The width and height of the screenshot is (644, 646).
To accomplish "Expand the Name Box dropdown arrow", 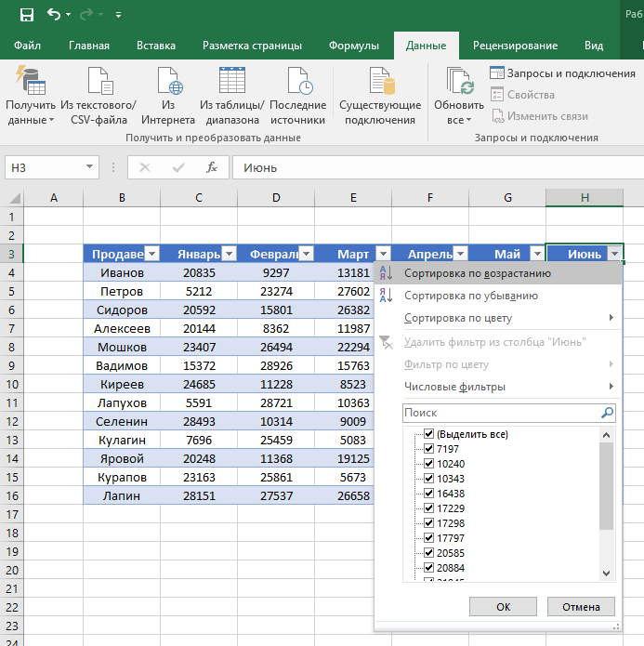I will pos(89,167).
